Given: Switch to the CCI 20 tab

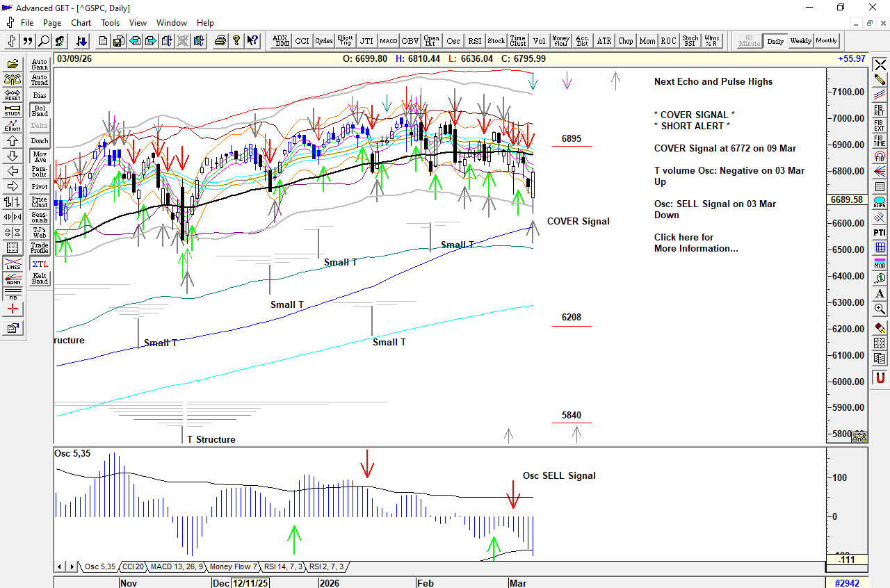Looking at the screenshot, I should click(132, 566).
